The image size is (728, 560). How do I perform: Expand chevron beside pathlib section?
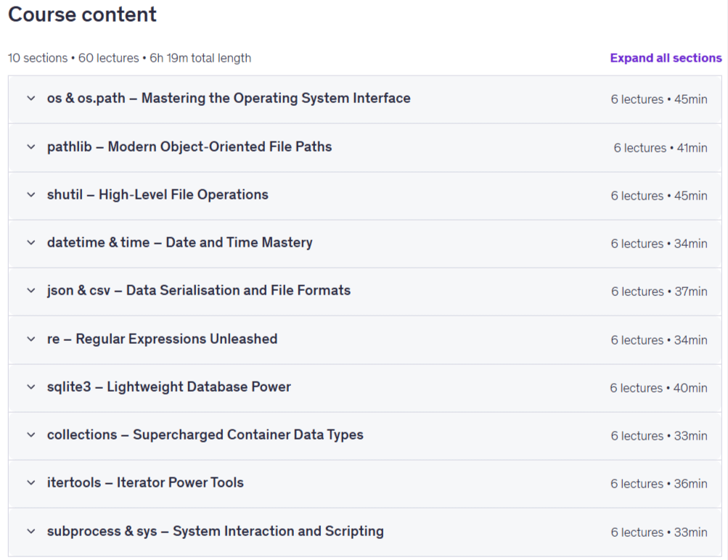(31, 147)
